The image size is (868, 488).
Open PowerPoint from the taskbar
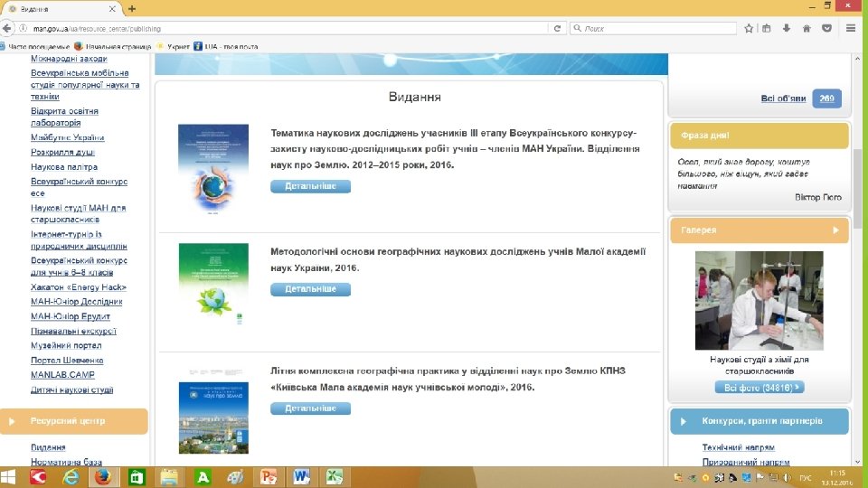[269, 477]
